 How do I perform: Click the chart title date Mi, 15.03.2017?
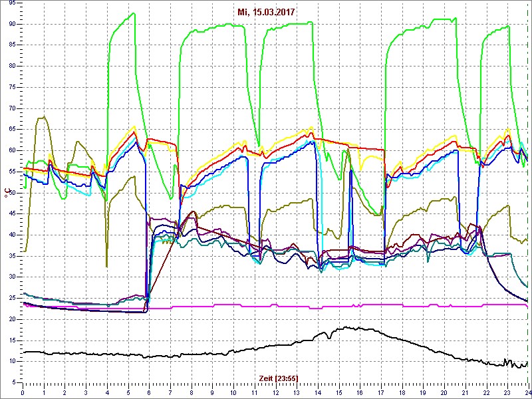[266, 13]
